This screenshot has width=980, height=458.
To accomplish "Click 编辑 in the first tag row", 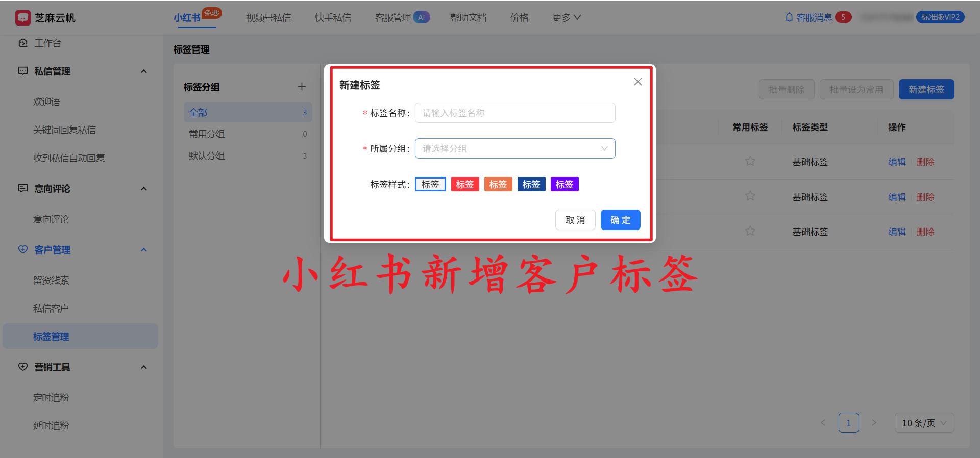I will click(x=897, y=162).
